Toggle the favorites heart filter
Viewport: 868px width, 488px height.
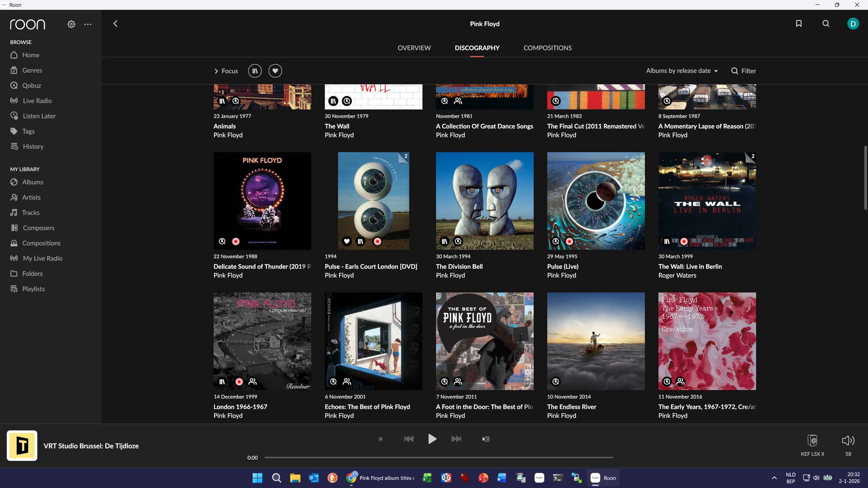click(275, 71)
